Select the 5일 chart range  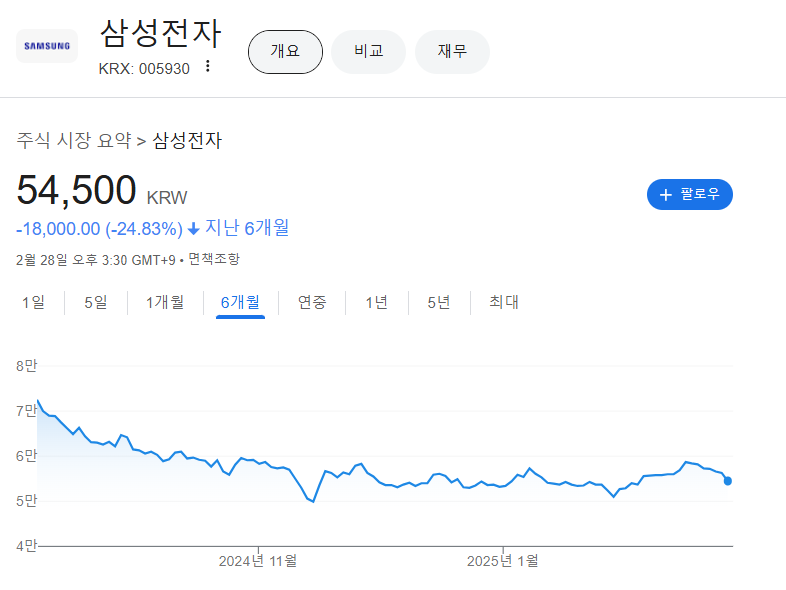tap(96, 302)
